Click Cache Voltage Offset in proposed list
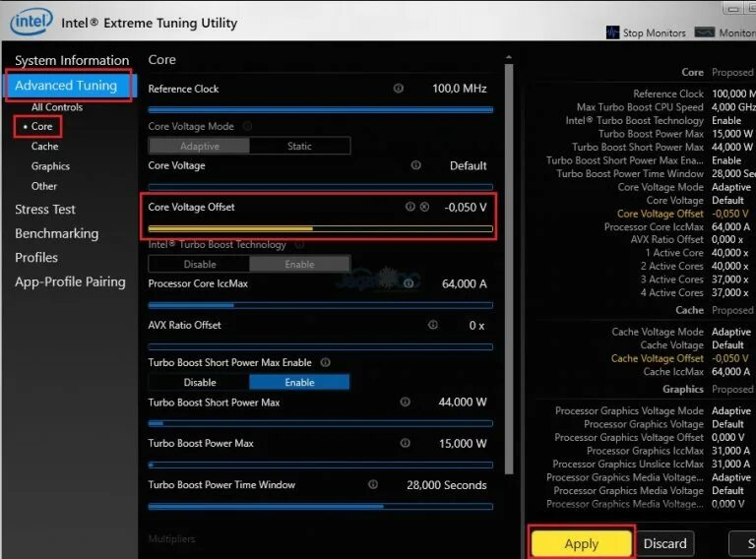Viewport: 756px width, 559px height. 658,358
